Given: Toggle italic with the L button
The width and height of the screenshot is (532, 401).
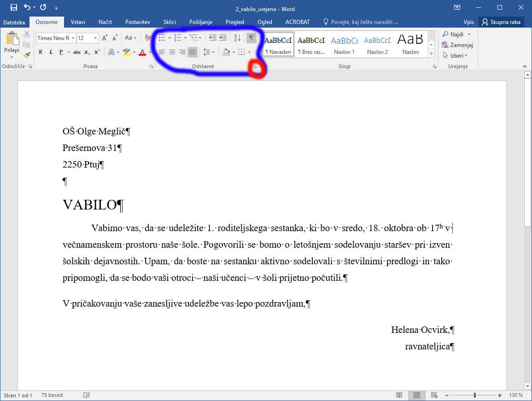Looking at the screenshot, I should [51, 52].
